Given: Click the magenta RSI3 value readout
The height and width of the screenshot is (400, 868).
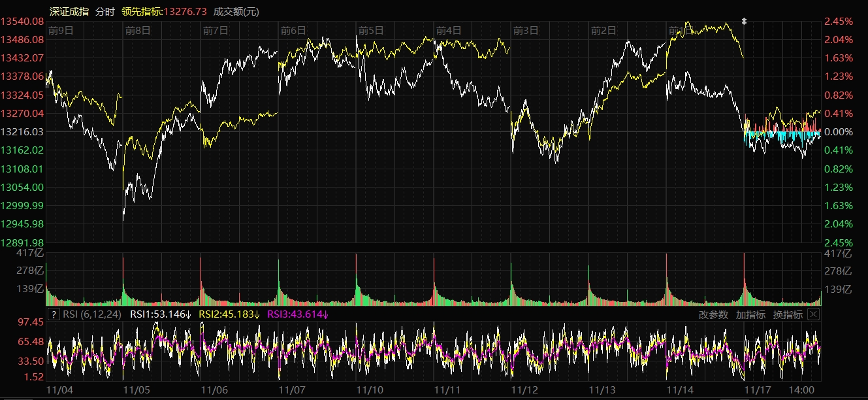Looking at the screenshot, I should pos(298,314).
